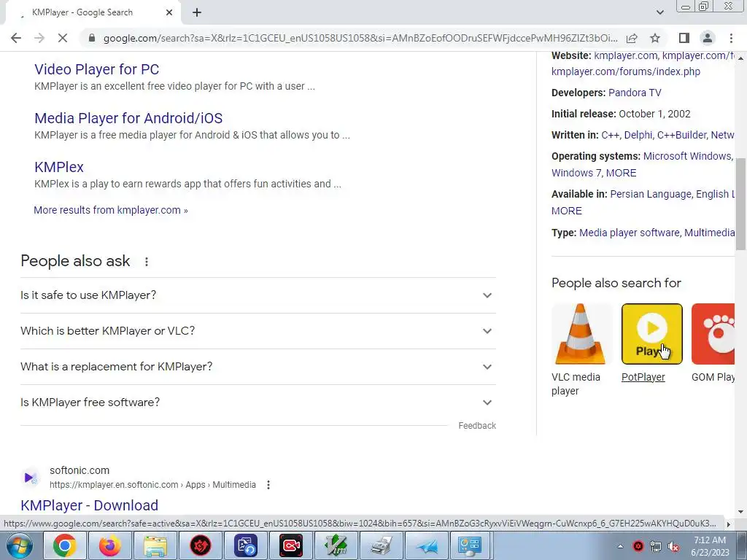Screen dimensions: 747x560
Task: Click the address bar URL field
Action: pyautogui.click(x=360, y=38)
